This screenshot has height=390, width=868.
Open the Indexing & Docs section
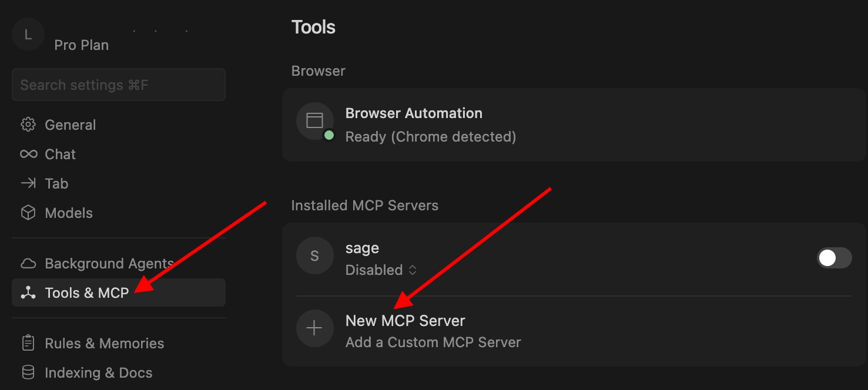click(x=98, y=372)
